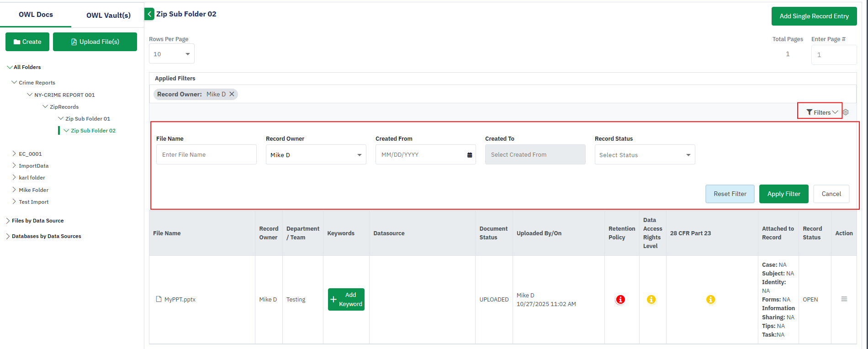Switch to the OWL Vault(s) tab
The height and width of the screenshot is (349, 868).
(x=108, y=15)
